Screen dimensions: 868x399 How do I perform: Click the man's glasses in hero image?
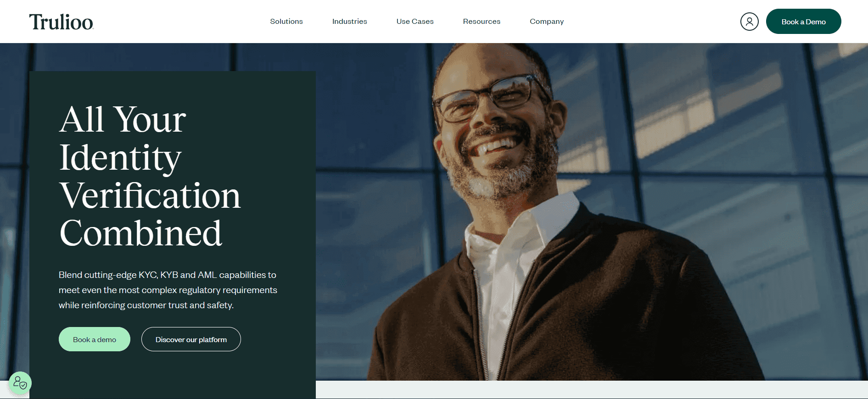pyautogui.click(x=491, y=98)
